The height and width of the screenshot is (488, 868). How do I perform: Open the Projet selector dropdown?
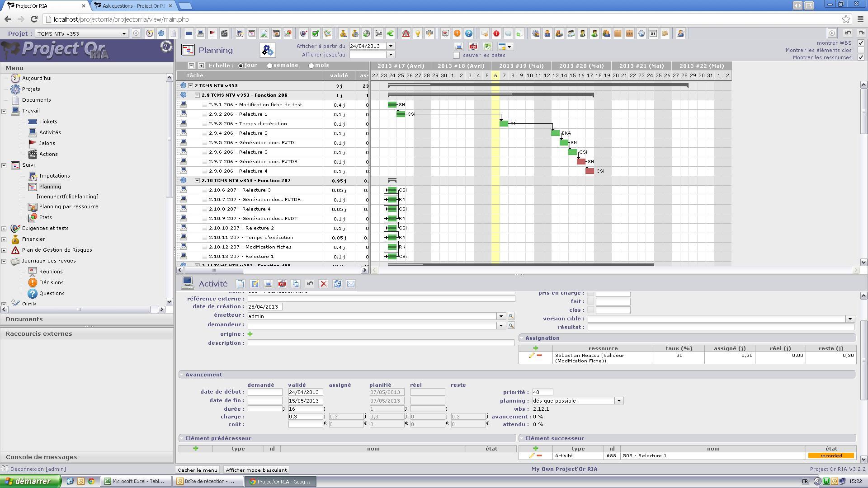coord(124,33)
